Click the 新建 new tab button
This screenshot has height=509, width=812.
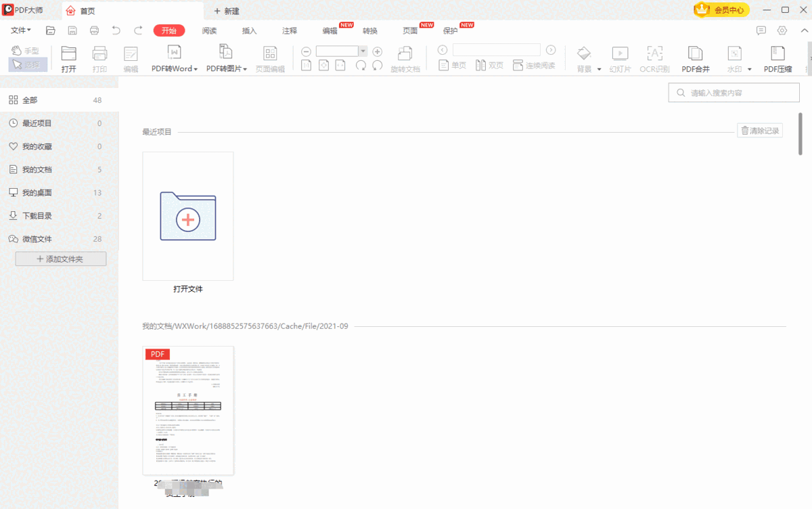[226, 11]
